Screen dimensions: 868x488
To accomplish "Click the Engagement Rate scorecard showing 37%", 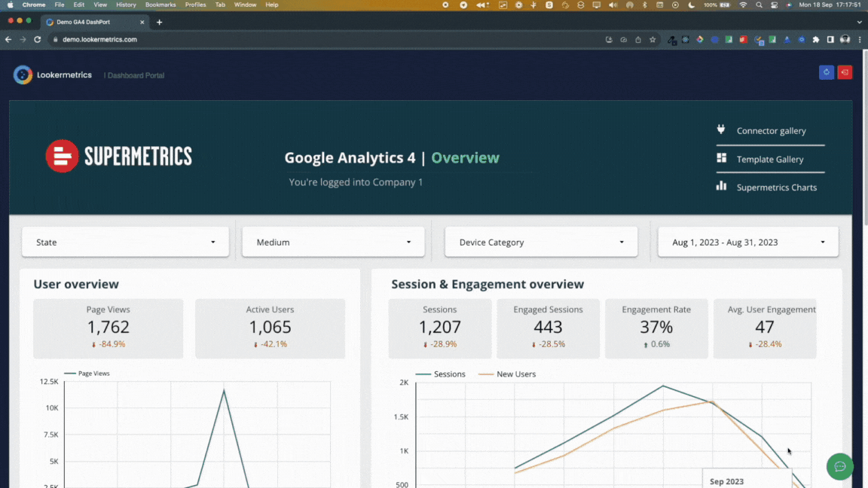I will point(656,328).
